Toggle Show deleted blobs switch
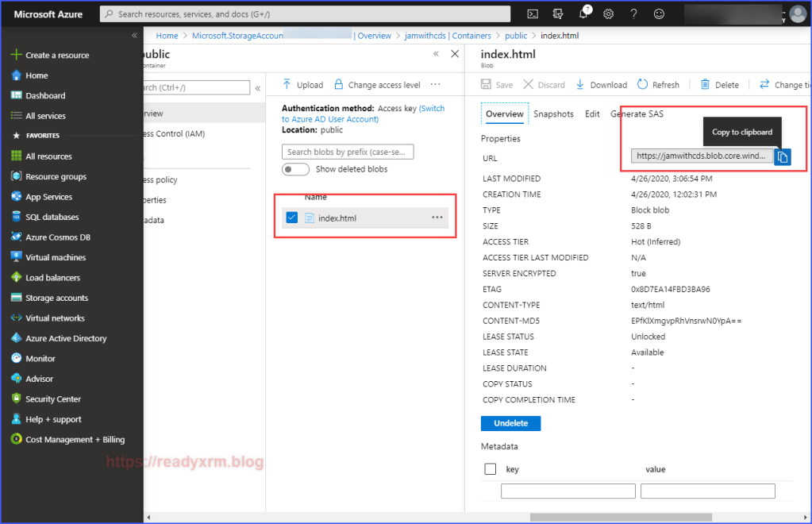Viewport: 812px width, 524px height. pos(296,169)
